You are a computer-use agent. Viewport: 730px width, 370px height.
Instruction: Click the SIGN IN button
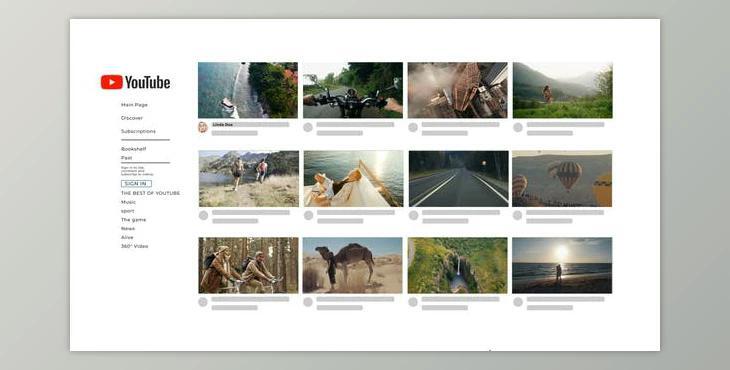pos(136,184)
